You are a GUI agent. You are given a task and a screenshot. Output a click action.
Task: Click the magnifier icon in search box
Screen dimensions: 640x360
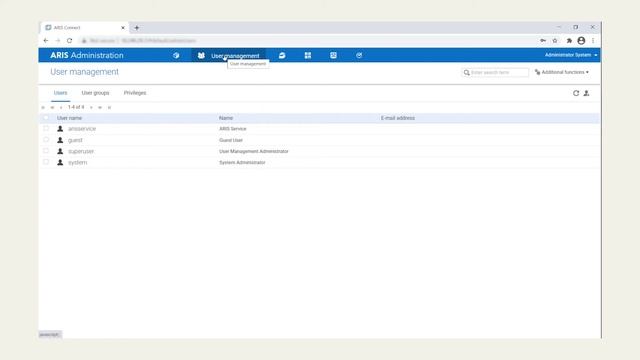(467, 73)
